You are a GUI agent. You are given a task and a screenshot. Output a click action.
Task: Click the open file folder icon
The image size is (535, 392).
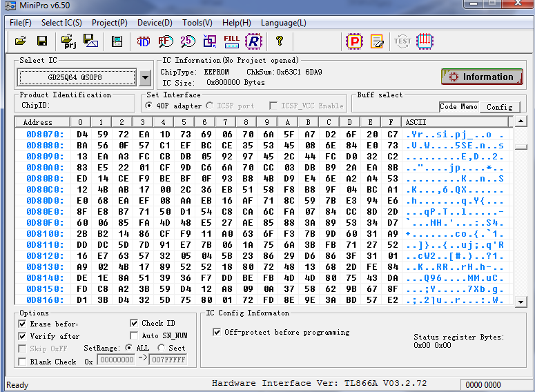pos(20,41)
